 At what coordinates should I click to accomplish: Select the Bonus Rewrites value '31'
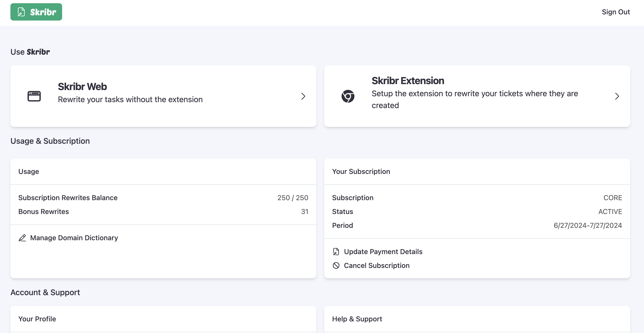point(304,212)
